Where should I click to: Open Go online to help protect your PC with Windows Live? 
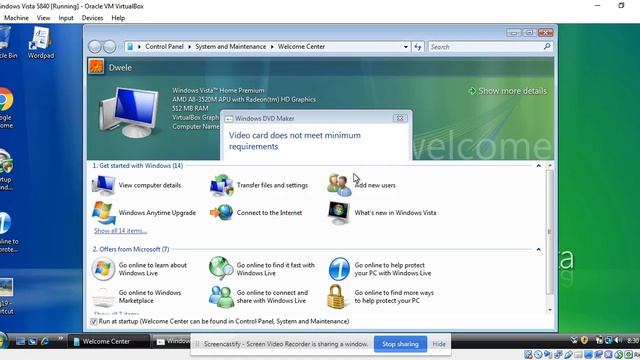380,269
